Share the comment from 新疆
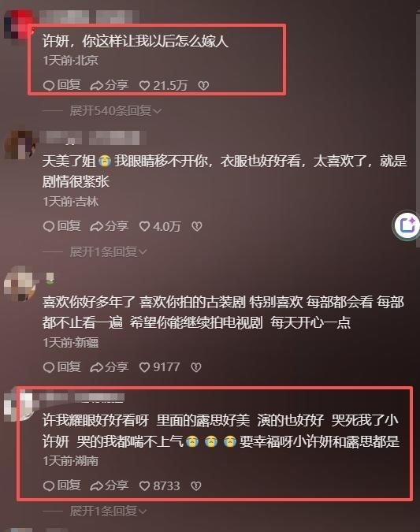Screen dimensions: 420x532 110,366
